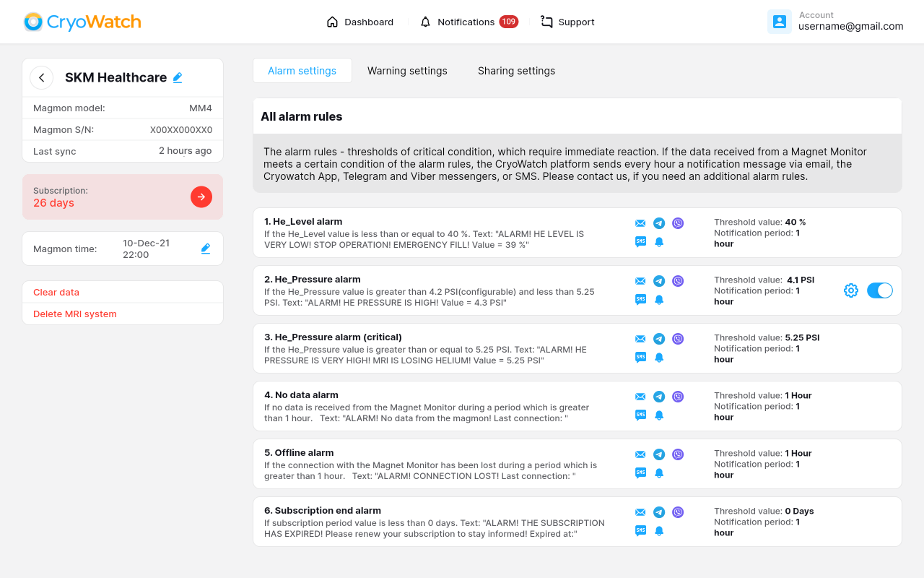The height and width of the screenshot is (578, 924).
Task: Select '3. He_Pressure alarm (critical)' title
Action: (x=333, y=337)
